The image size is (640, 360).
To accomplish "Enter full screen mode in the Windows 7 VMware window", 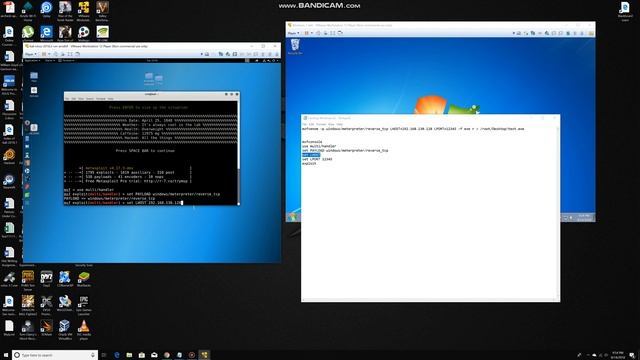I will click(x=333, y=33).
